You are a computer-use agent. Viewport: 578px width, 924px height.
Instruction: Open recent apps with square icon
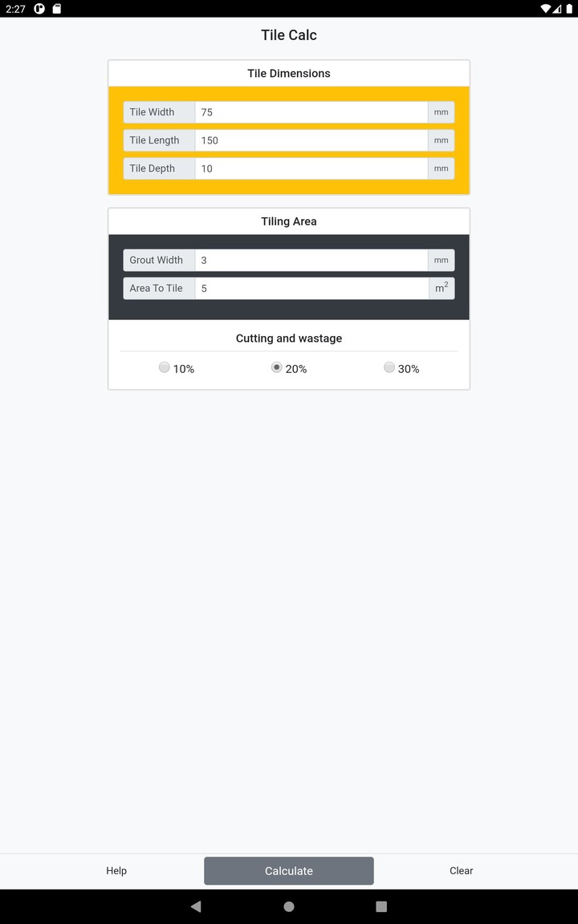(381, 906)
